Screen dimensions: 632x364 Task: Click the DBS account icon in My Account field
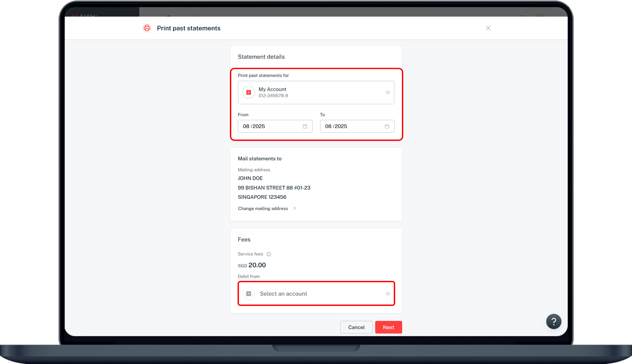pos(248,92)
